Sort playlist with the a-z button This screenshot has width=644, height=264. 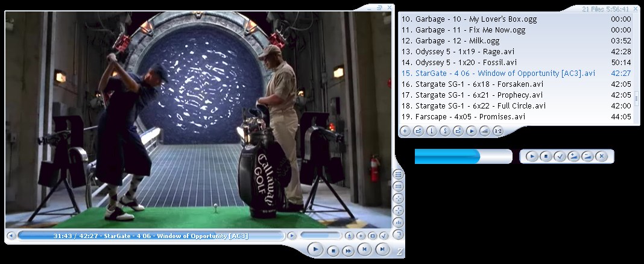point(498,131)
